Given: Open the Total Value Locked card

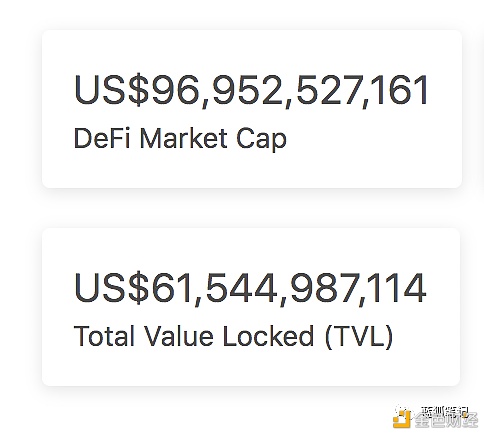Looking at the screenshot, I should 251,307.
